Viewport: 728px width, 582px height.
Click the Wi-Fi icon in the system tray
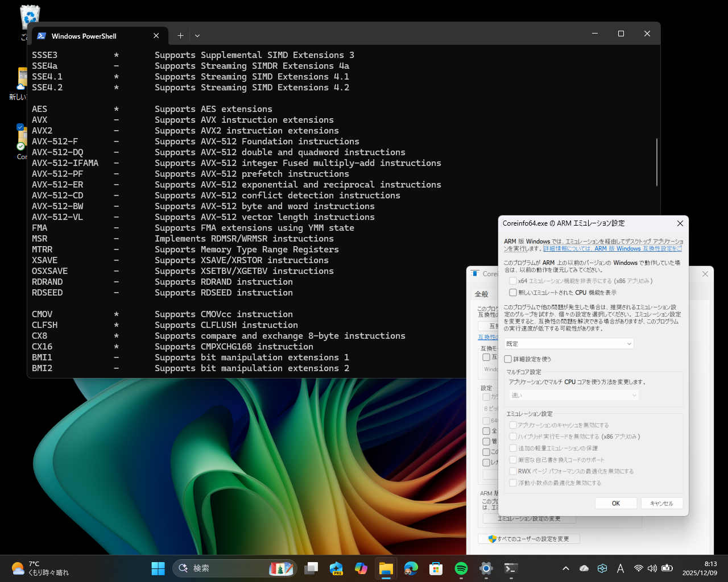pos(638,568)
